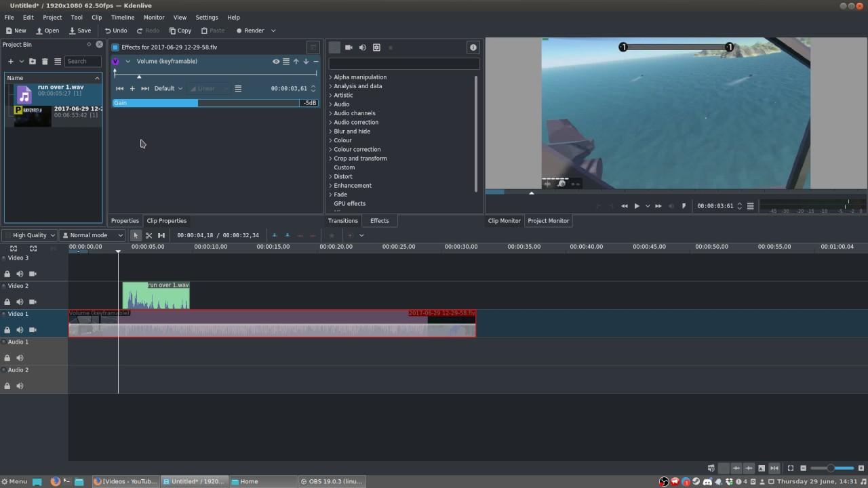Image resolution: width=868 pixels, height=488 pixels.
Task: Click Save in toolbar
Action: (x=80, y=30)
